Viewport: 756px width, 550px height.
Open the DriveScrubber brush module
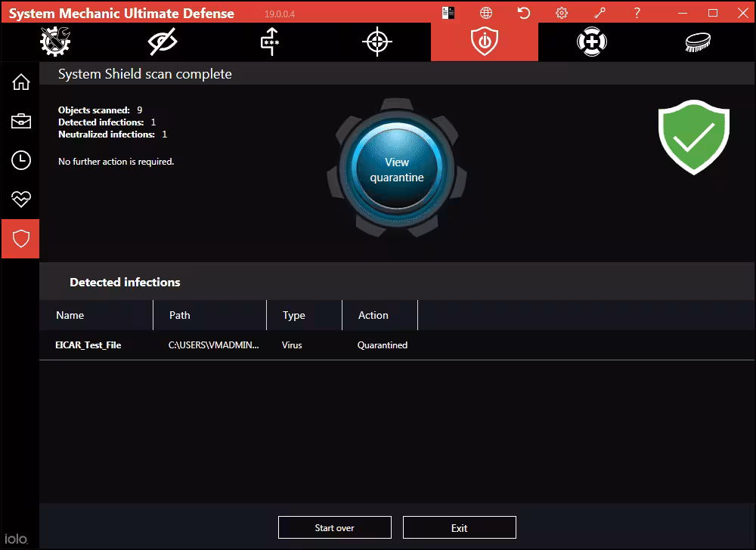(698, 42)
